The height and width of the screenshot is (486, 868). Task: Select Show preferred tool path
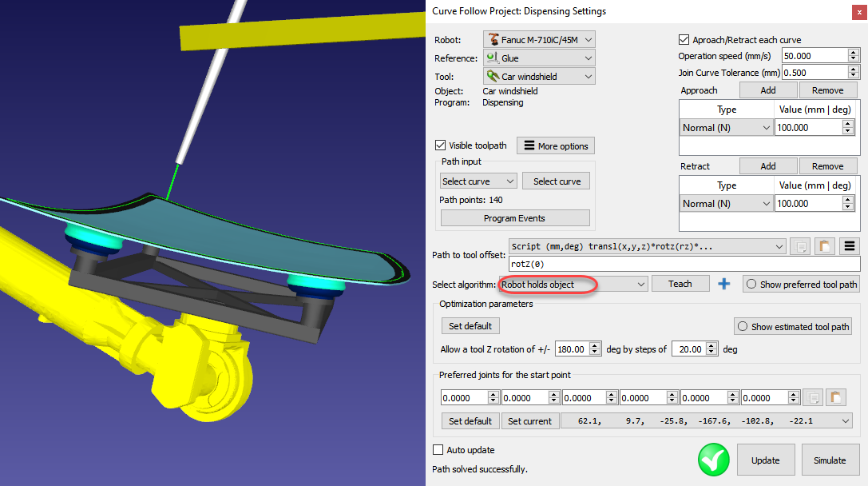tap(751, 283)
